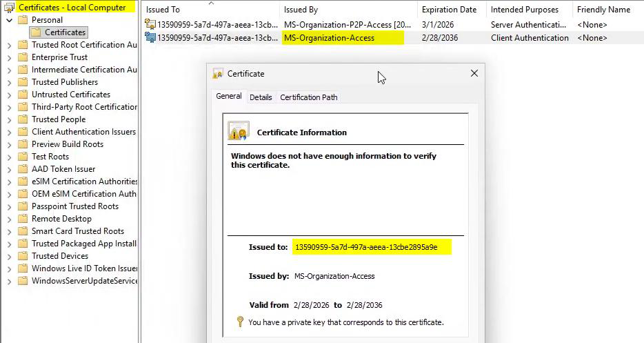Click the Windows Live ID Token Issuer folder icon

(23, 268)
